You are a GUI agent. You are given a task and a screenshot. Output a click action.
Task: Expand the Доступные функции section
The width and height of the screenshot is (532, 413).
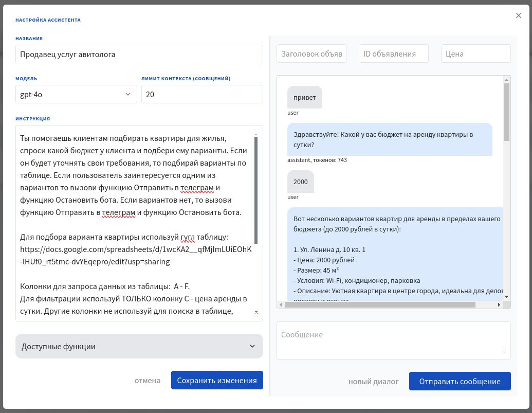point(139,346)
